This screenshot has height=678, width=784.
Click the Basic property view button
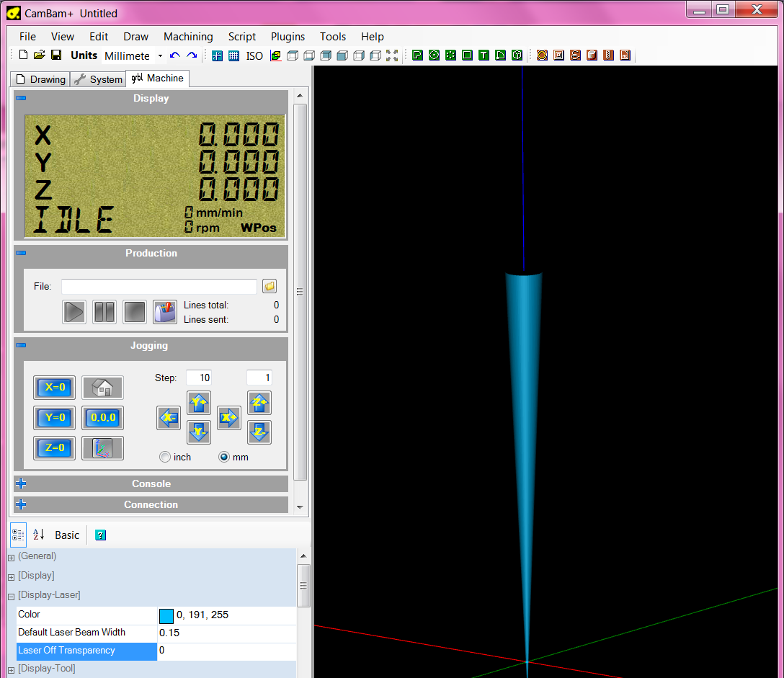click(67, 535)
